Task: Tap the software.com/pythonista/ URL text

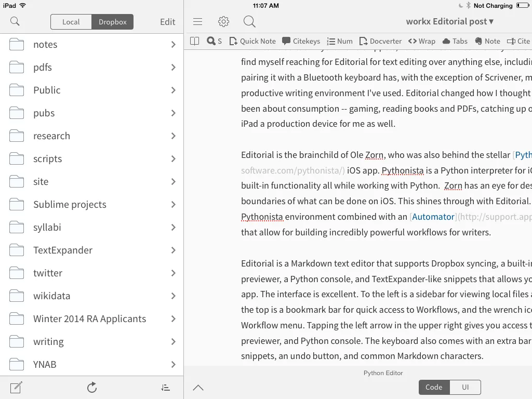Action: [293, 170]
